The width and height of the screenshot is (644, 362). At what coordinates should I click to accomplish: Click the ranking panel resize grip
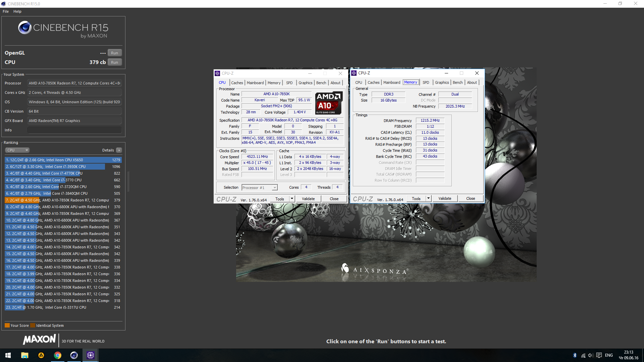tap(128, 182)
